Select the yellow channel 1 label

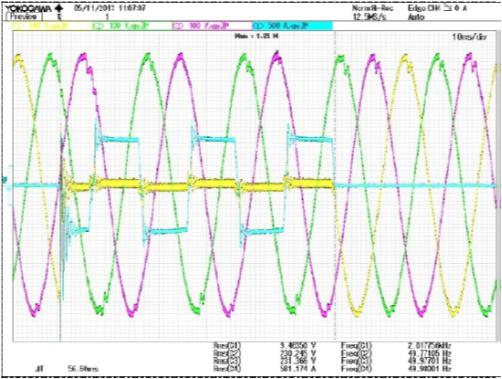(41, 26)
